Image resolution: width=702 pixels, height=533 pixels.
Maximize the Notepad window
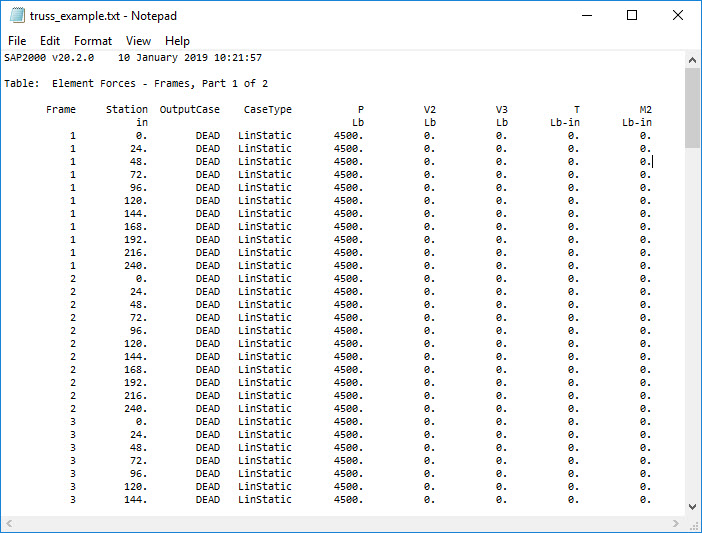(632, 16)
